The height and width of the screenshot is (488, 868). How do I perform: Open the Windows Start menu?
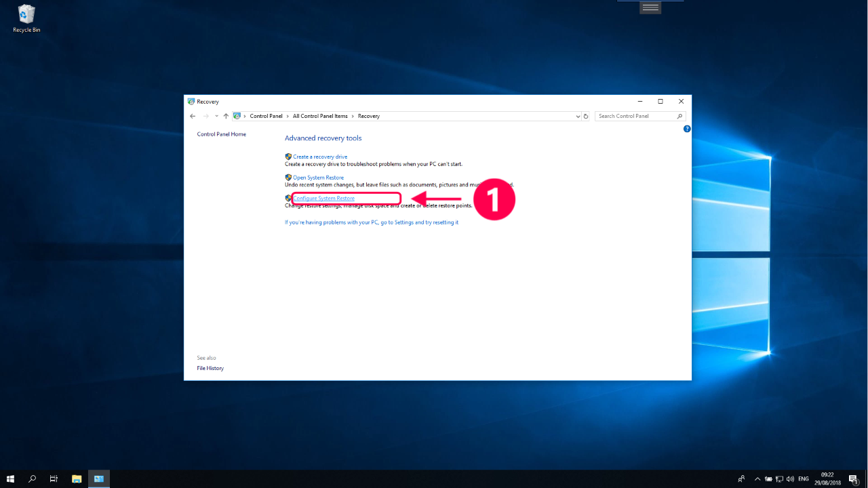[x=11, y=479]
